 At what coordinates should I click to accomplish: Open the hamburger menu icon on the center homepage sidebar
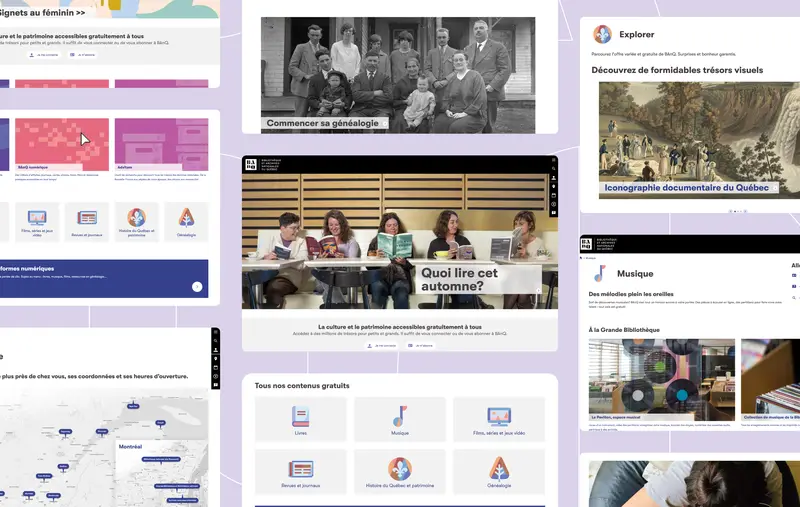click(554, 160)
